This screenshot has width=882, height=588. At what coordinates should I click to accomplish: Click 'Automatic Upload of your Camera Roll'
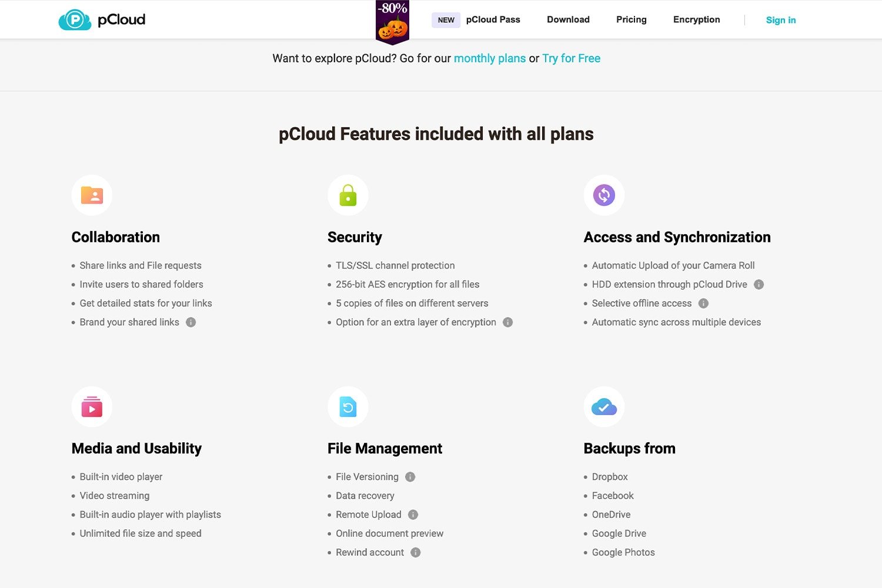coord(673,266)
